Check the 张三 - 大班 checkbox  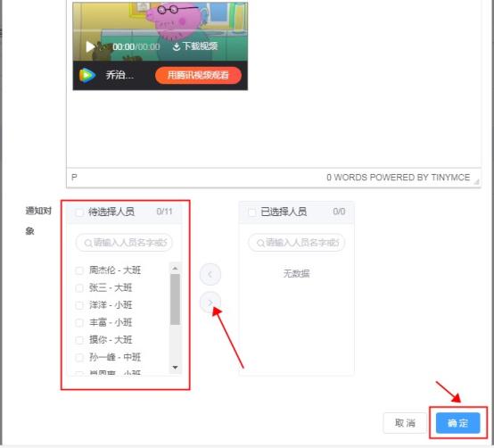click(x=79, y=288)
